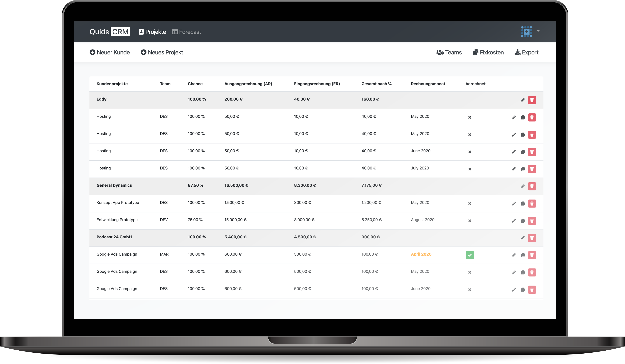The image size is (625, 364).
Task: Open Fixkosten settings
Action: pos(488,52)
